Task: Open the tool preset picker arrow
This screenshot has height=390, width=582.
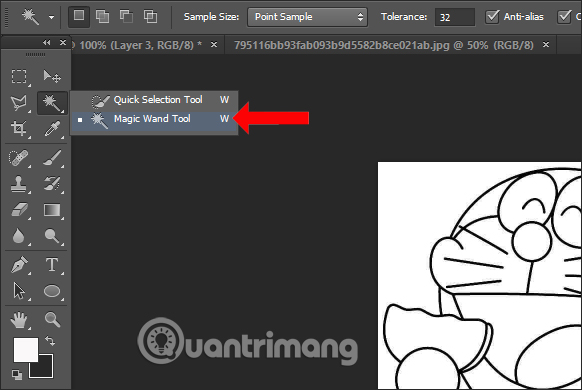Action: tap(51, 17)
